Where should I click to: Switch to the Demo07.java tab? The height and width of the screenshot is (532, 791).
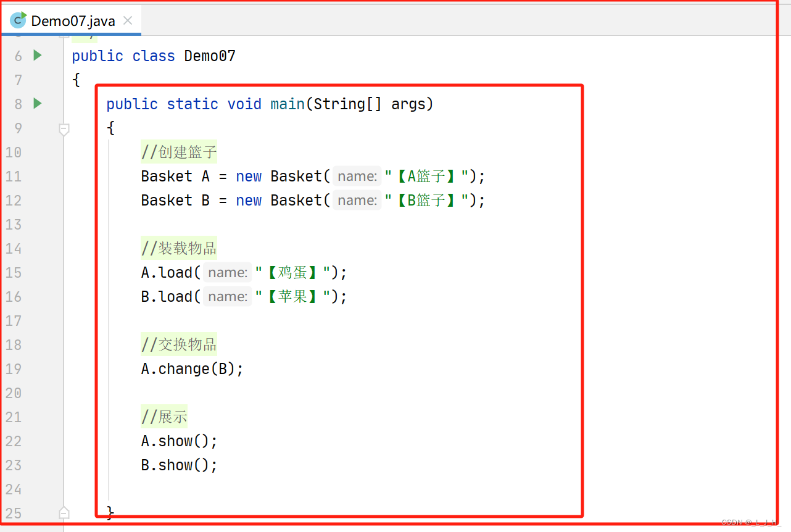73,20
